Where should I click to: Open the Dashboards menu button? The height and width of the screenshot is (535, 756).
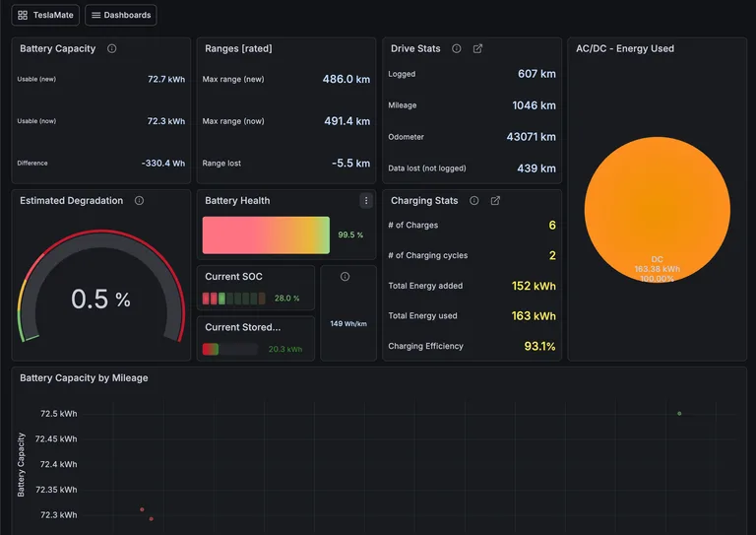coord(120,15)
